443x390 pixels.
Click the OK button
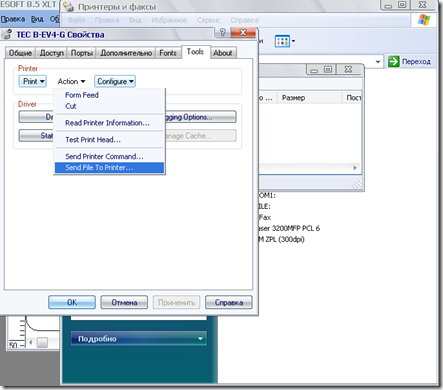point(72,302)
